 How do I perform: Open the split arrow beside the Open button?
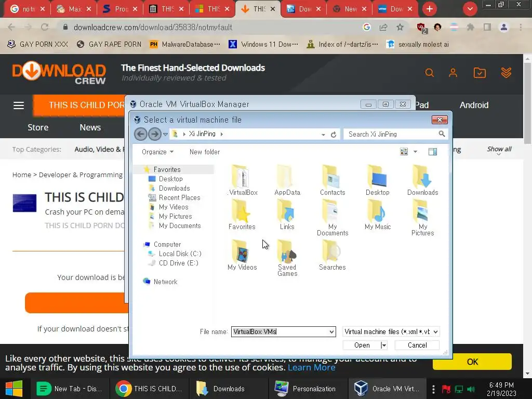click(x=384, y=345)
